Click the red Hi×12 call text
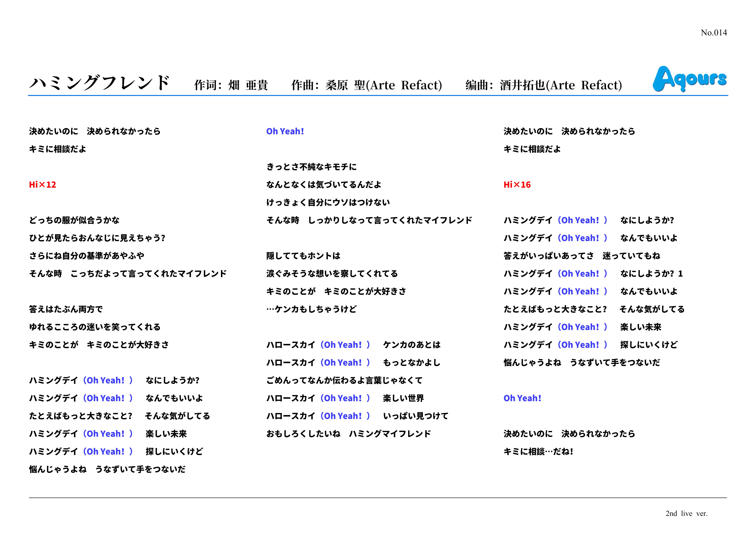 pyautogui.click(x=43, y=185)
